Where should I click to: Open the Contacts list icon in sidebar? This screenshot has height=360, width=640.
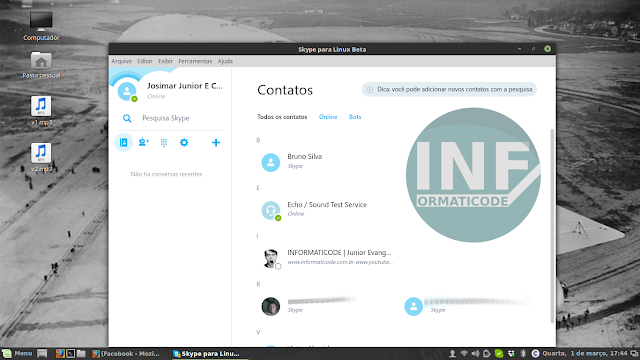click(123, 142)
